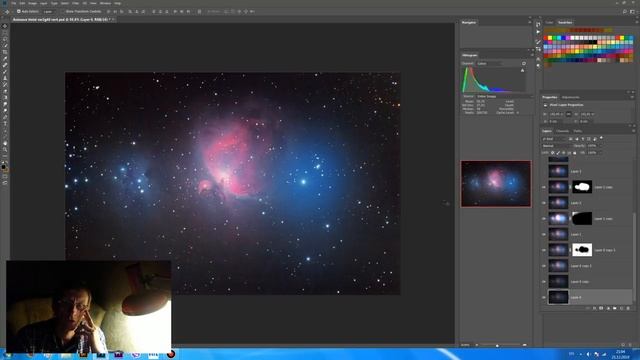Select the Horizontal Type tool
The width and height of the screenshot is (640, 360).
pyautogui.click(x=5, y=124)
